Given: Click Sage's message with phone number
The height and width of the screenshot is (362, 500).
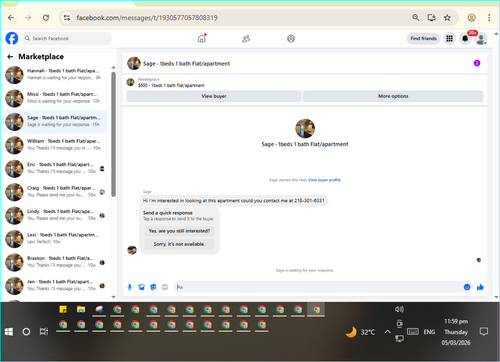Looking at the screenshot, I should pos(233,201).
